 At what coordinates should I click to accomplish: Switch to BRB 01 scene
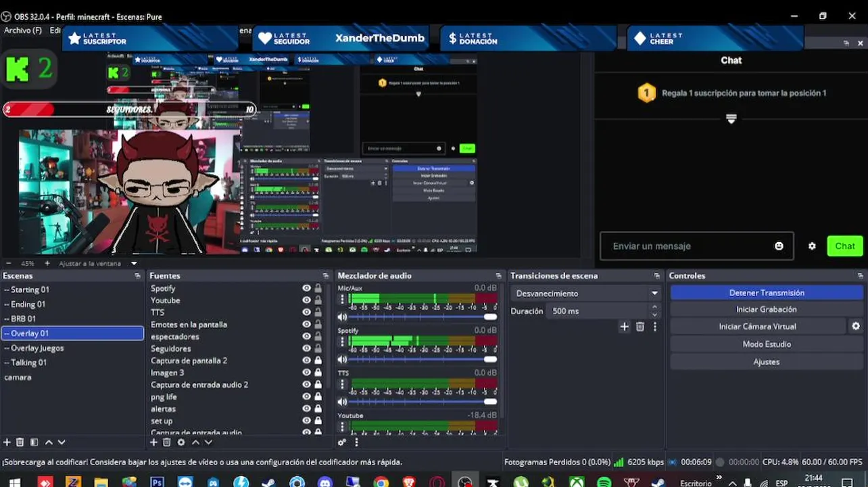click(x=73, y=319)
